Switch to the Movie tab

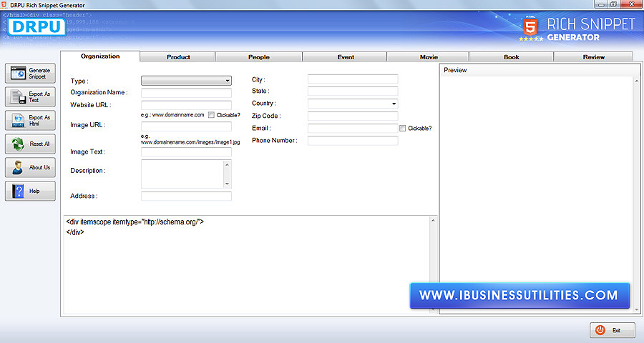pyautogui.click(x=429, y=57)
